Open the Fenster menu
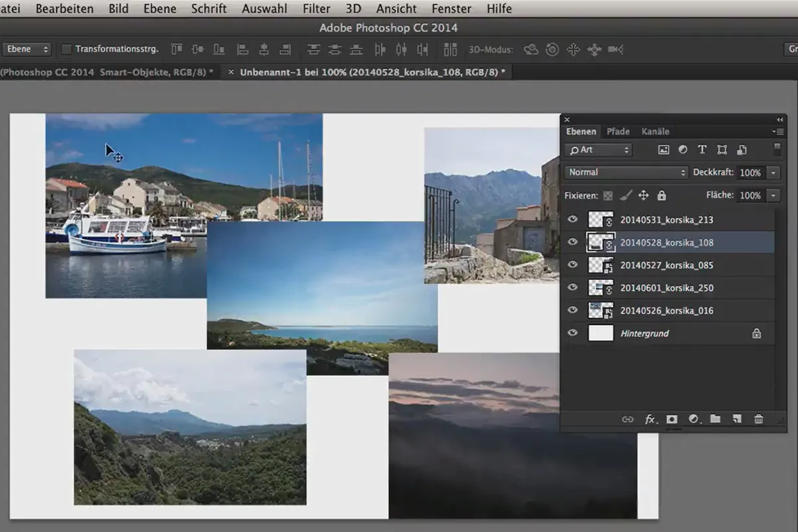Screen dimensions: 798x532 [452, 9]
